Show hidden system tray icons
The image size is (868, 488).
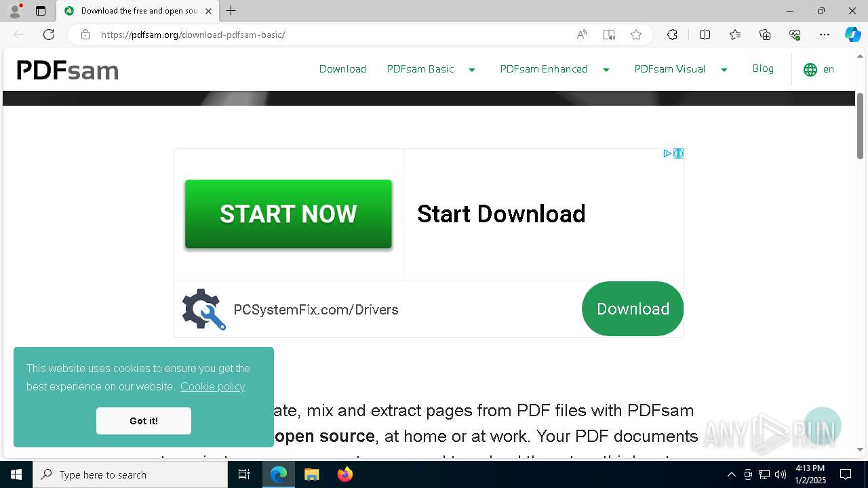pos(731,474)
